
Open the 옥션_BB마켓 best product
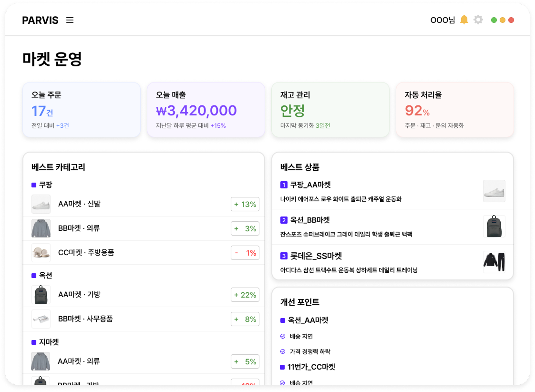click(310, 220)
